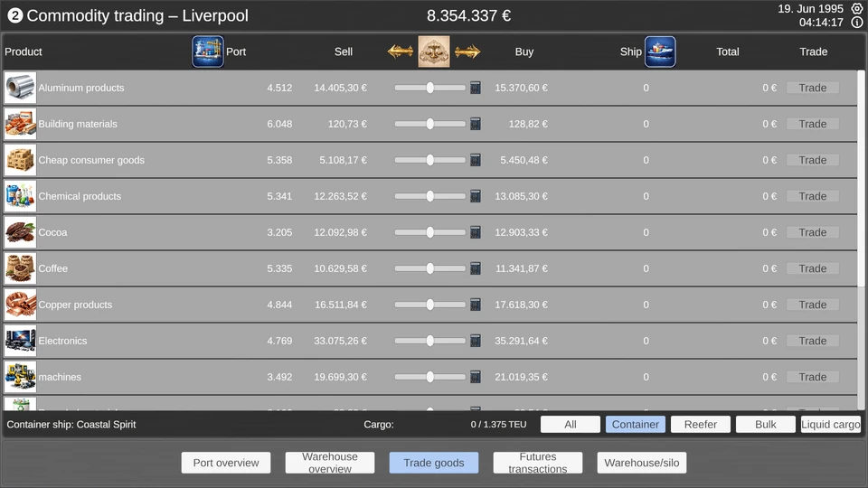
Task: Click the Buy column header
Action: (524, 52)
